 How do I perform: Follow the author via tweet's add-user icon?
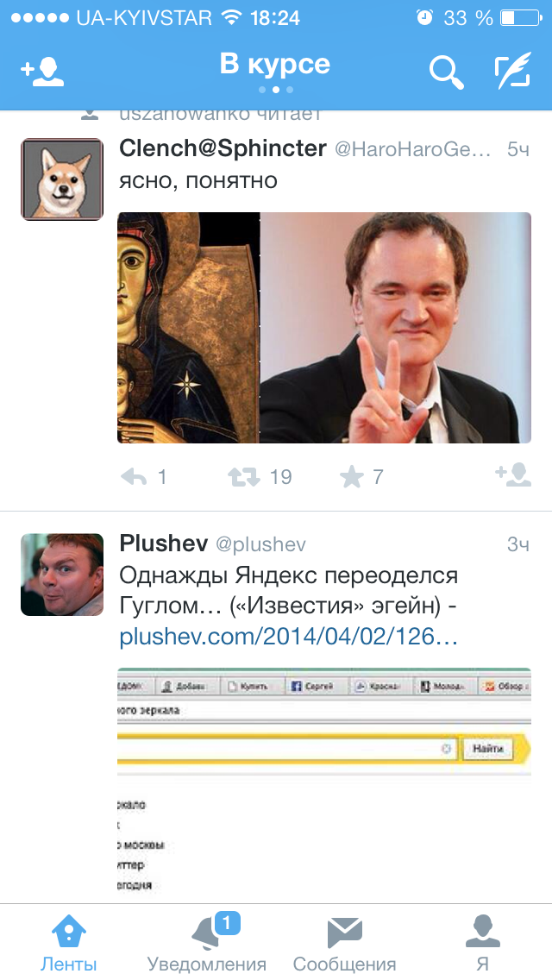click(x=513, y=475)
